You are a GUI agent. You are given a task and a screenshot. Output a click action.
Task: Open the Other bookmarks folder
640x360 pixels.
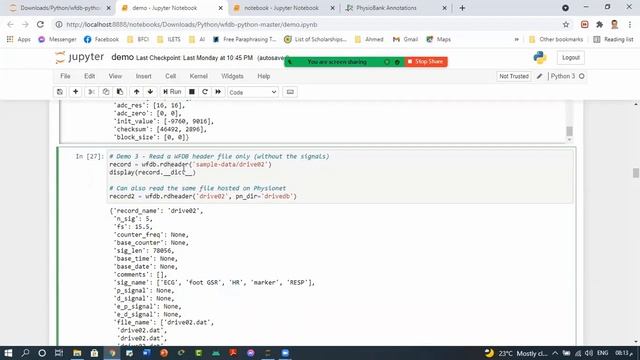click(556, 40)
